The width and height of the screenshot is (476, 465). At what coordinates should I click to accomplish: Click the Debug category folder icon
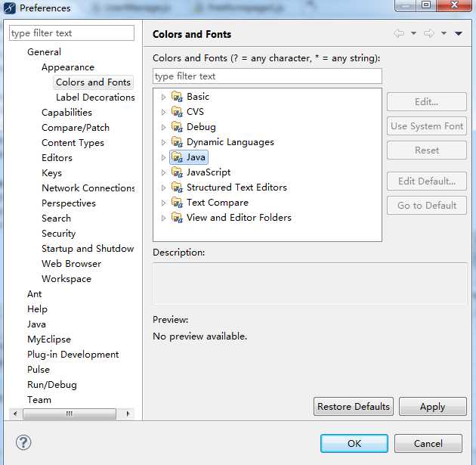click(x=177, y=127)
